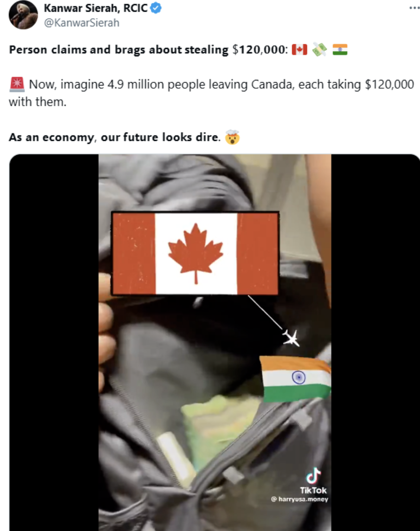
Task: Click the airplane graphic in video
Action: click(291, 338)
